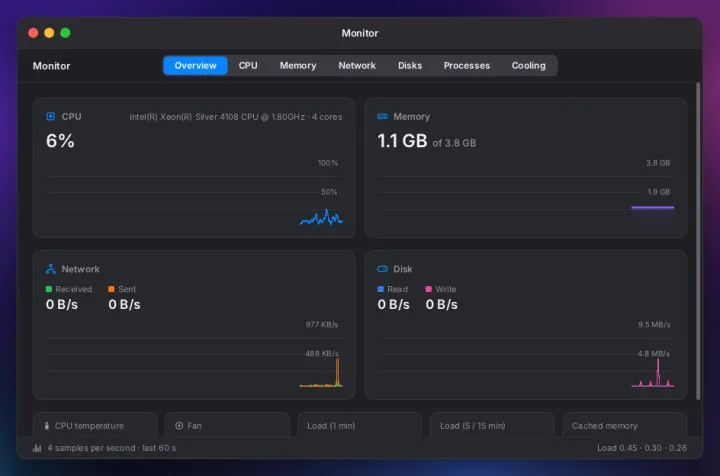
Task: Click the Read 0 B/s value
Action: (x=394, y=304)
